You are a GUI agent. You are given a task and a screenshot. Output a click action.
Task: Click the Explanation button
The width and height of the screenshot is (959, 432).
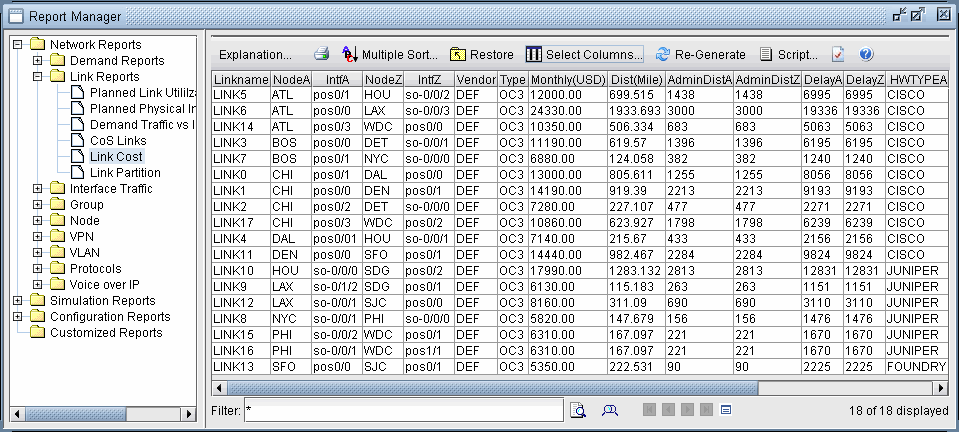255,55
